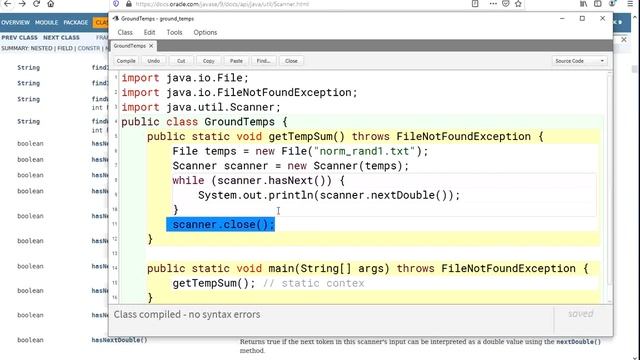The width and height of the screenshot is (640, 360).
Task: Open the nextDouble() link in description
Action: tap(578, 342)
